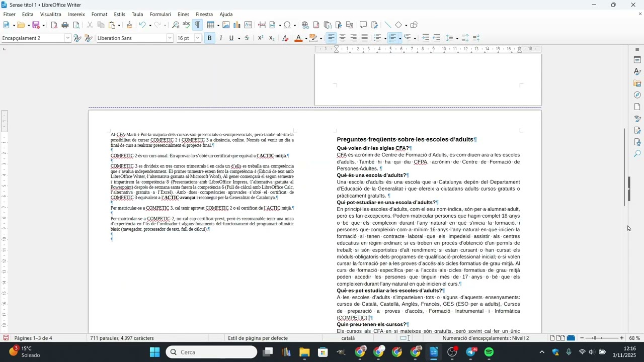Toggle Underline formatting
The image size is (644, 362).
231,38
